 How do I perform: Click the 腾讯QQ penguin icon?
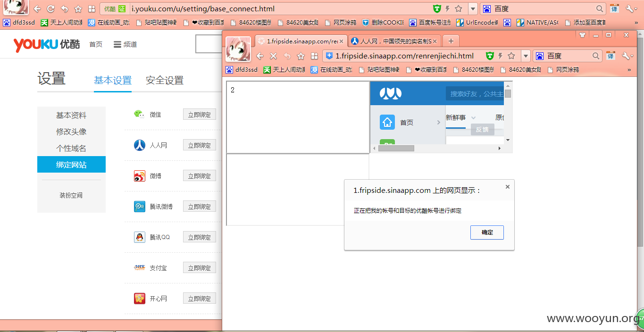[x=139, y=237]
